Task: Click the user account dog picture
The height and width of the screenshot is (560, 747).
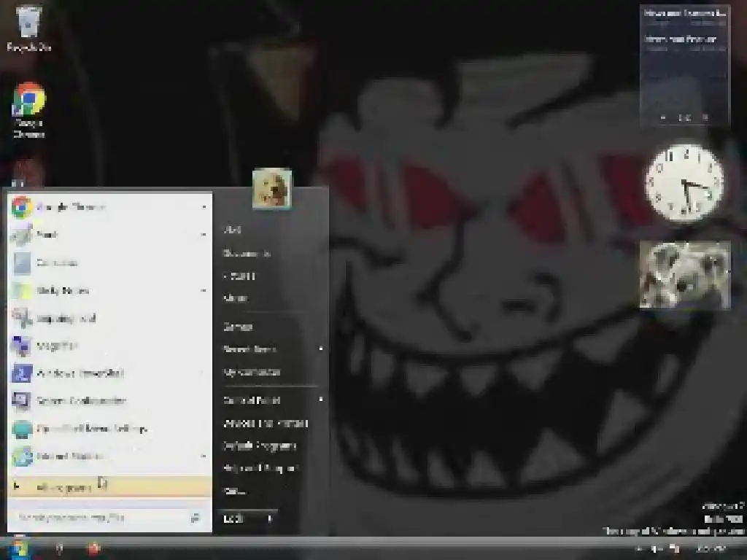Action: (x=272, y=189)
